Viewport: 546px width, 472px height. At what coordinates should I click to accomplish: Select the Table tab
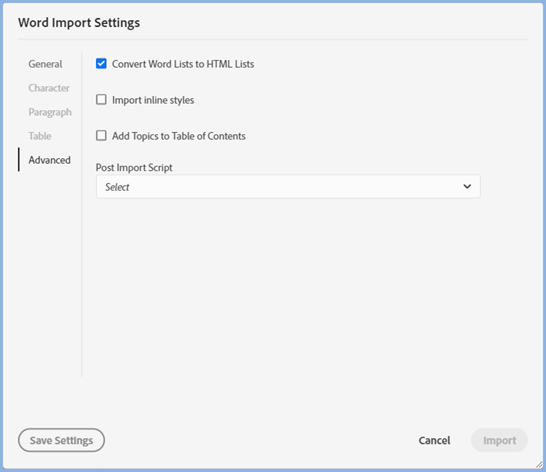point(40,136)
